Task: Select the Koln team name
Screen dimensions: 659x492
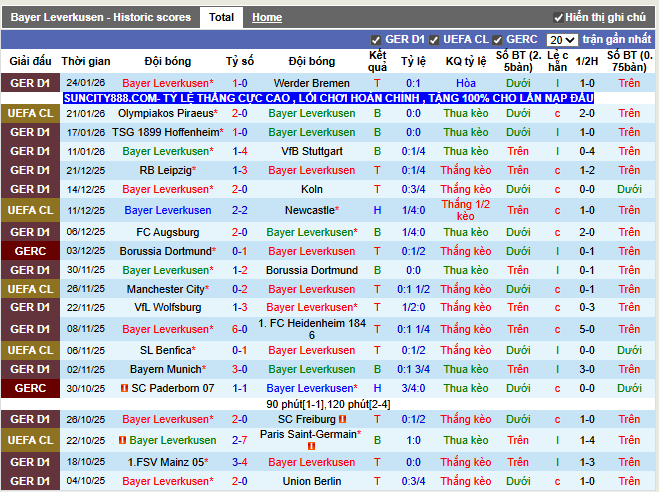Action: click(x=311, y=189)
